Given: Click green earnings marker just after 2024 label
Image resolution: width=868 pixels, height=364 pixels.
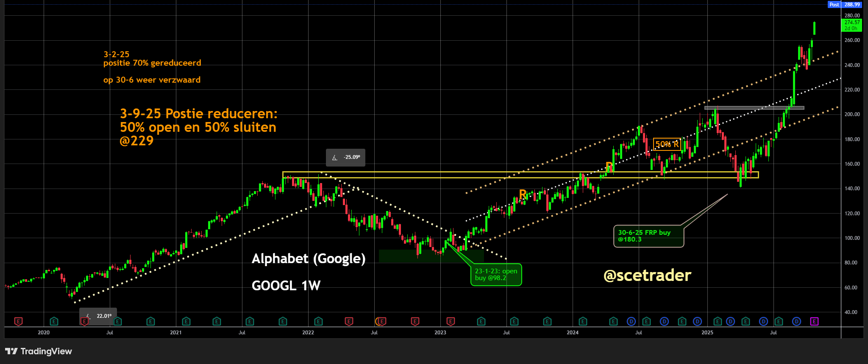Looking at the screenshot, I should 583,322.
